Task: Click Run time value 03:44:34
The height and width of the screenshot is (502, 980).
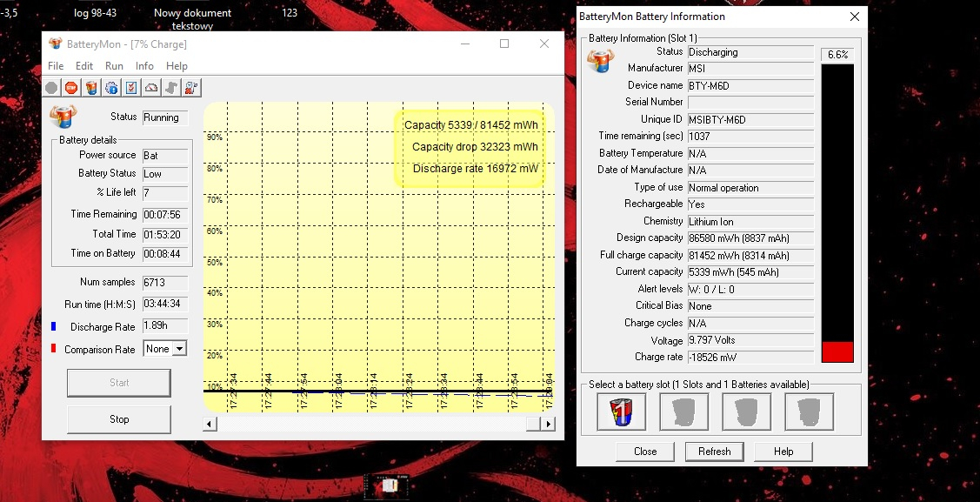Action: (x=165, y=304)
